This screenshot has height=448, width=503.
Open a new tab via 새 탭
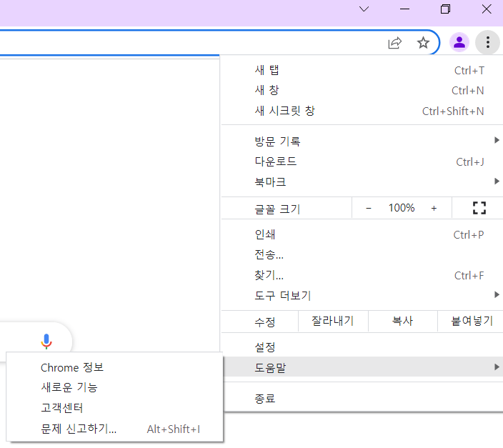coord(362,70)
